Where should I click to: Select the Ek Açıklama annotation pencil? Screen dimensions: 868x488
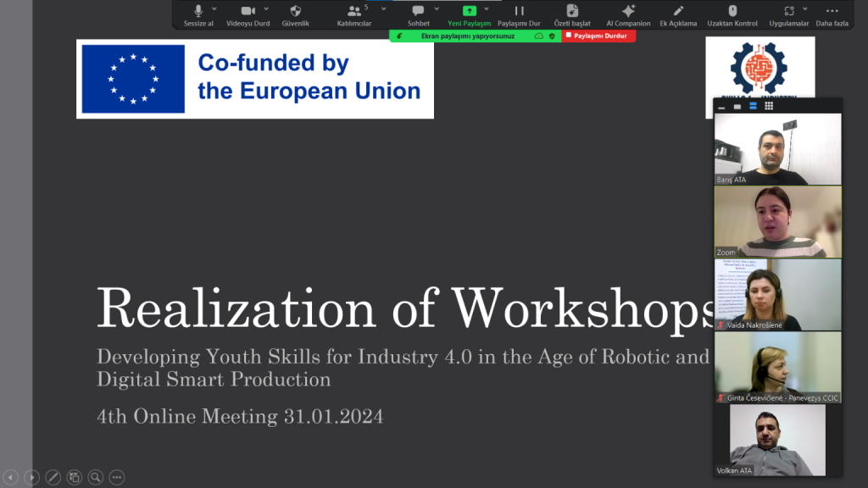coord(678,11)
